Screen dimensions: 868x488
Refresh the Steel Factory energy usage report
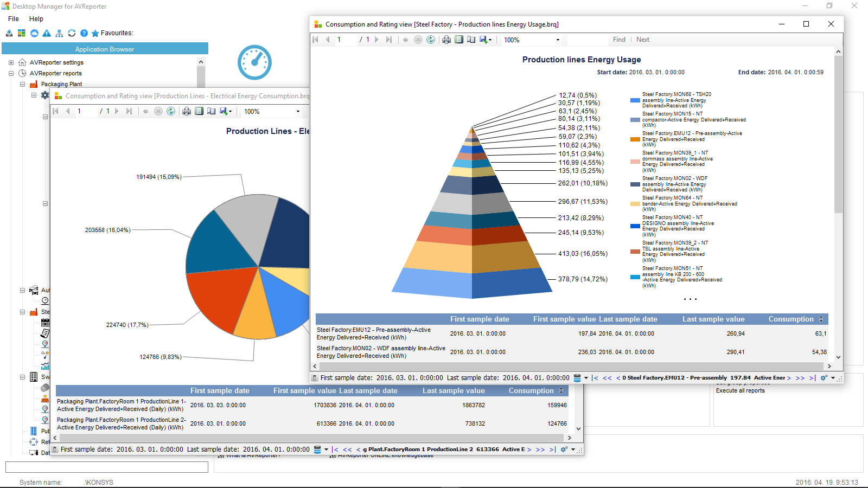click(431, 40)
